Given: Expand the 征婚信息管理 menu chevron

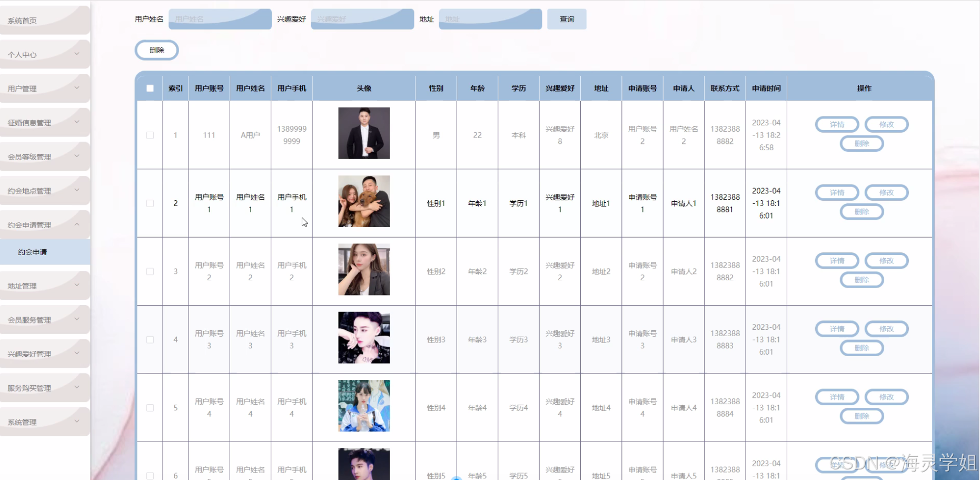Looking at the screenshot, I should point(77,122).
